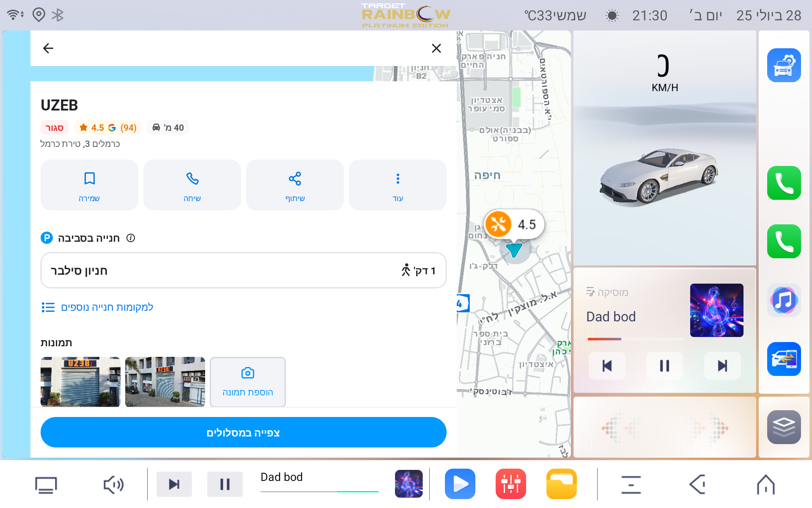This screenshot has width=812, height=508.
Task: Tap the Wi-Fi status icon
Action: (15, 15)
